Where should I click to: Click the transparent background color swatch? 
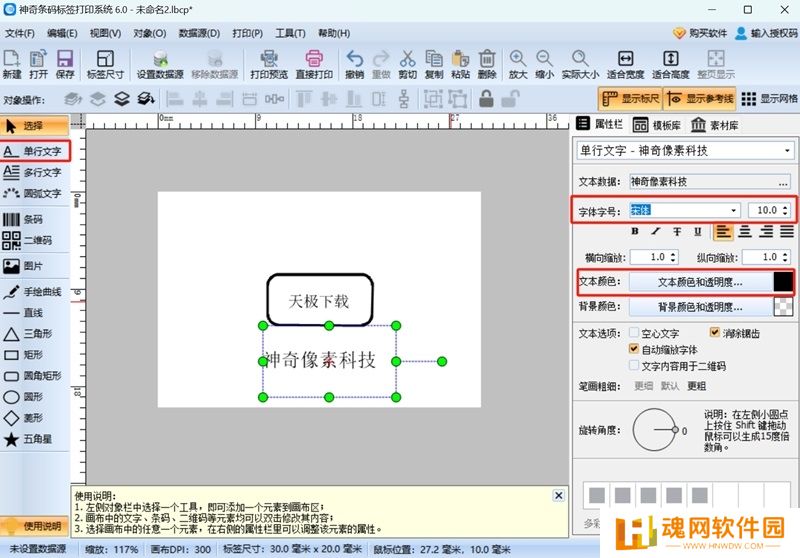[783, 307]
